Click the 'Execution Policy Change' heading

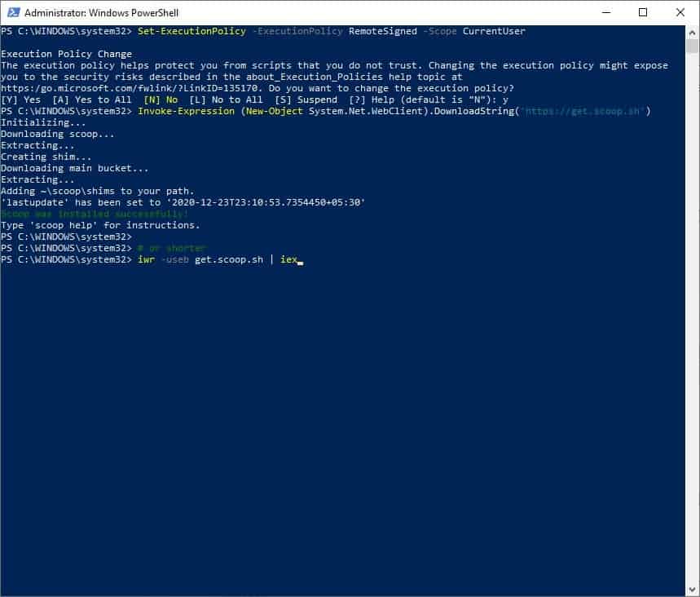(x=67, y=54)
